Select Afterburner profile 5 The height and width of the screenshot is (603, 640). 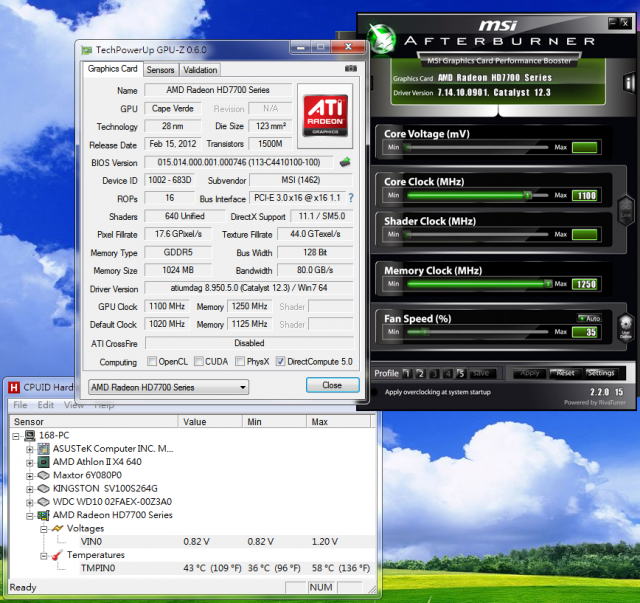click(461, 373)
